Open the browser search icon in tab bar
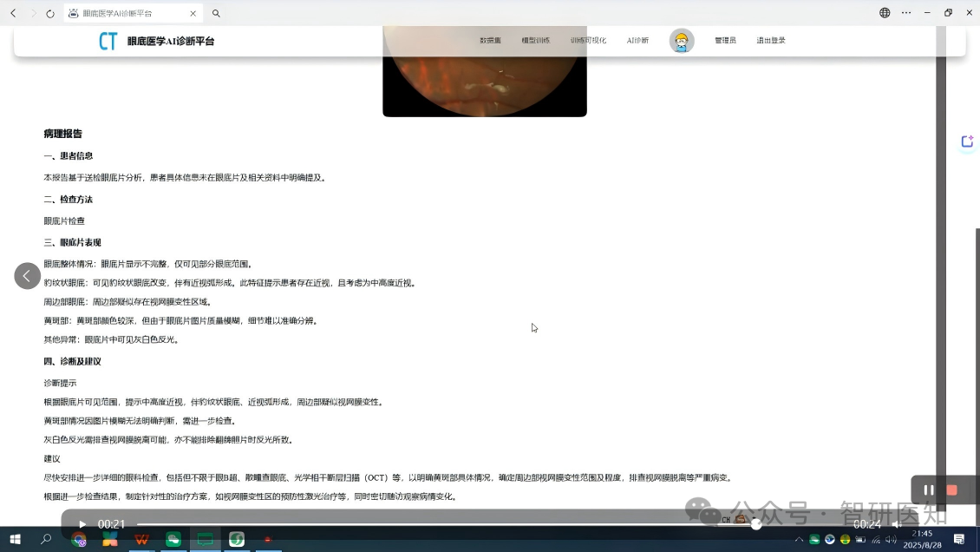The image size is (980, 552). [x=216, y=13]
